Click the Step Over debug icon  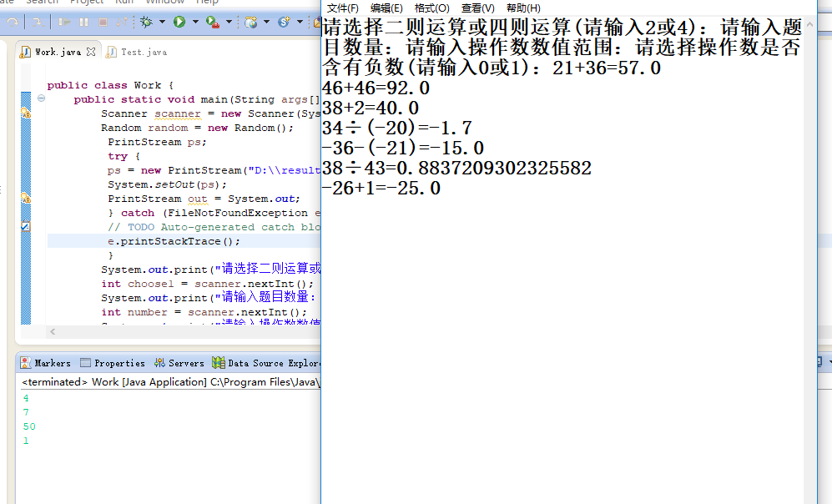coord(13,22)
